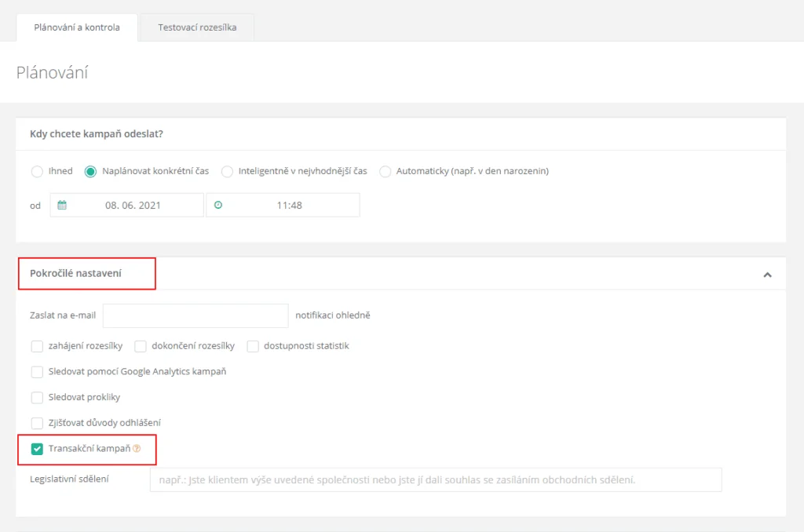Open the Transakční kampaň help question mark

137,449
